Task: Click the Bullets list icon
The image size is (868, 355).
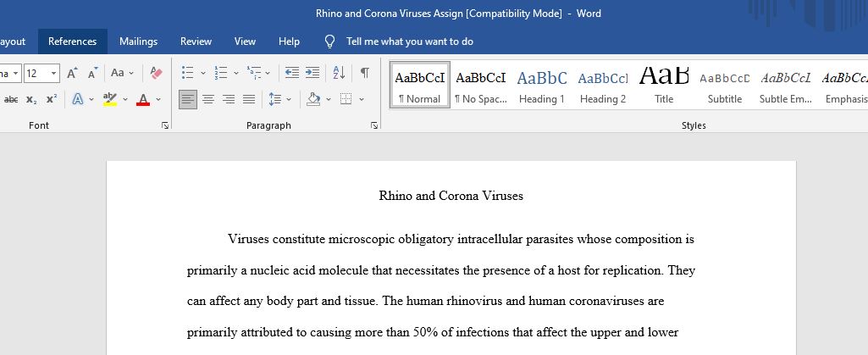Action: [x=188, y=73]
